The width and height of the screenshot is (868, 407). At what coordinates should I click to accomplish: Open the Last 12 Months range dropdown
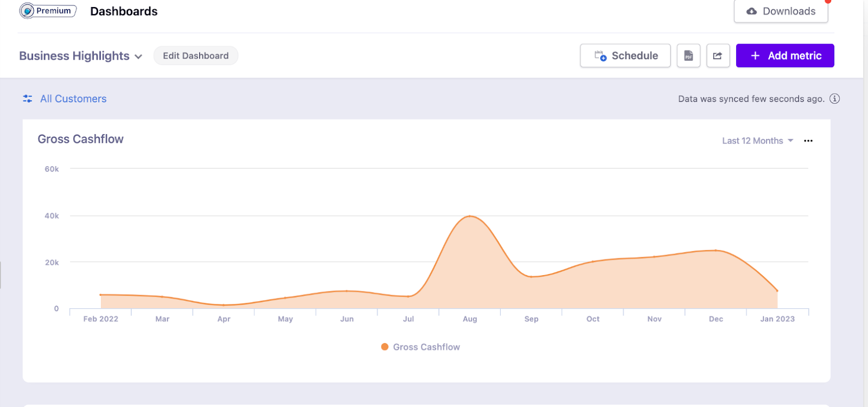(757, 141)
